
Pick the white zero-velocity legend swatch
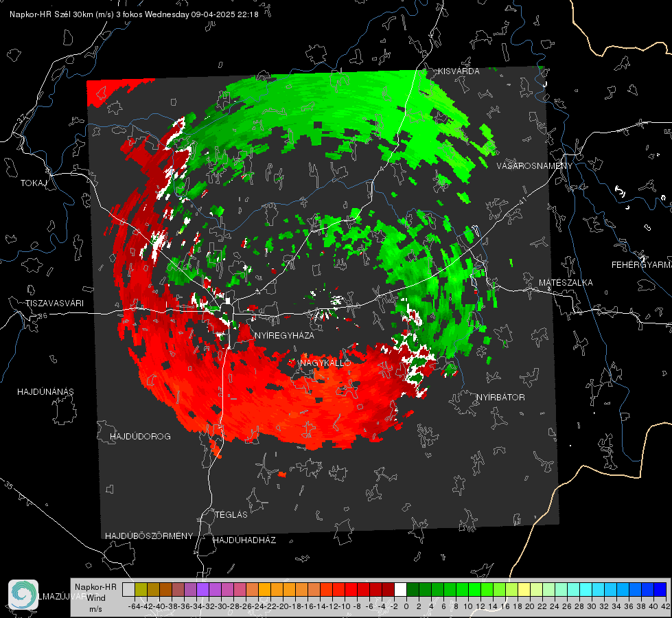click(400, 589)
